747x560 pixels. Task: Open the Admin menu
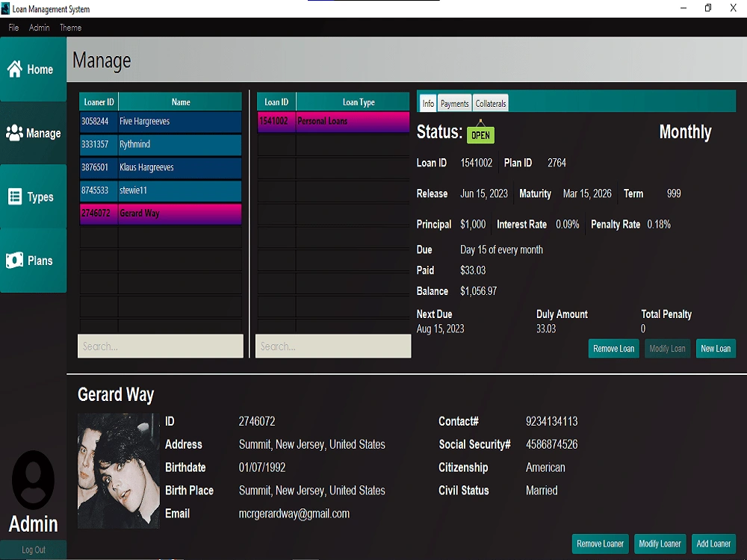click(39, 28)
